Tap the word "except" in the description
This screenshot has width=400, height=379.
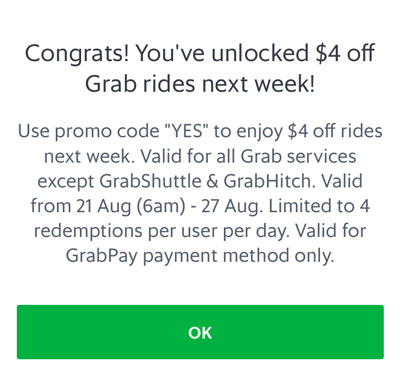66,182
